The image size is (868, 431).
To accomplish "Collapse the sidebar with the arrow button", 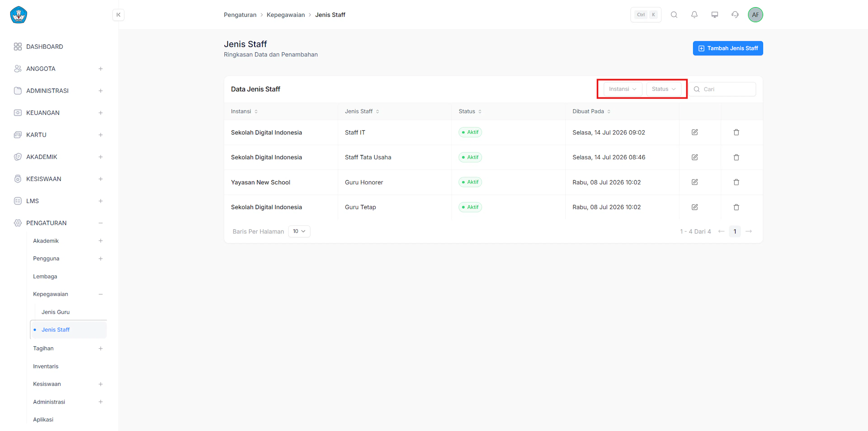I will click(118, 15).
